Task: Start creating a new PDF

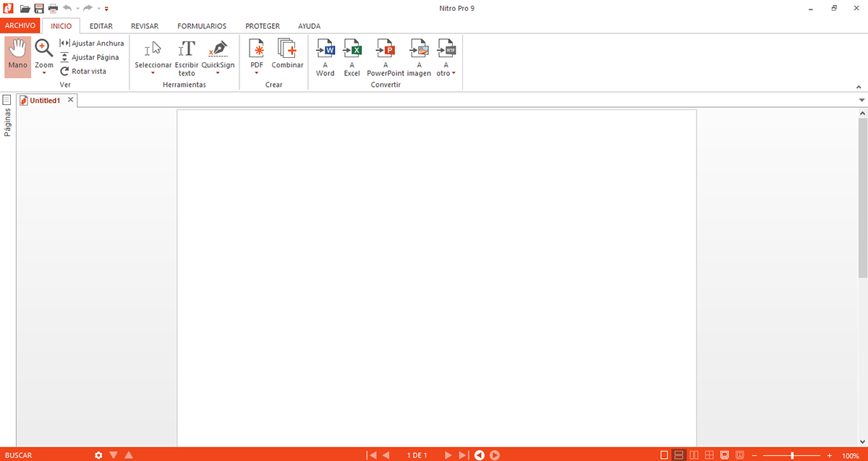Action: pyautogui.click(x=256, y=52)
